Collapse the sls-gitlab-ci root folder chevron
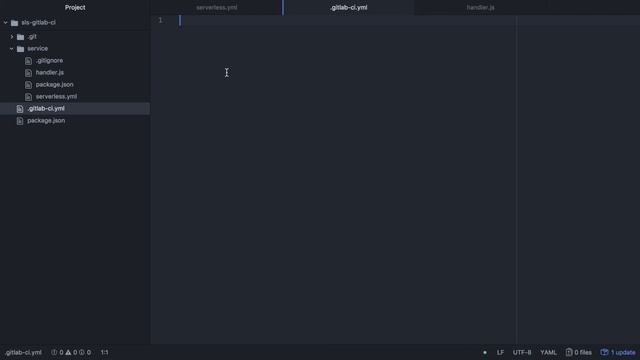 (x=6, y=23)
